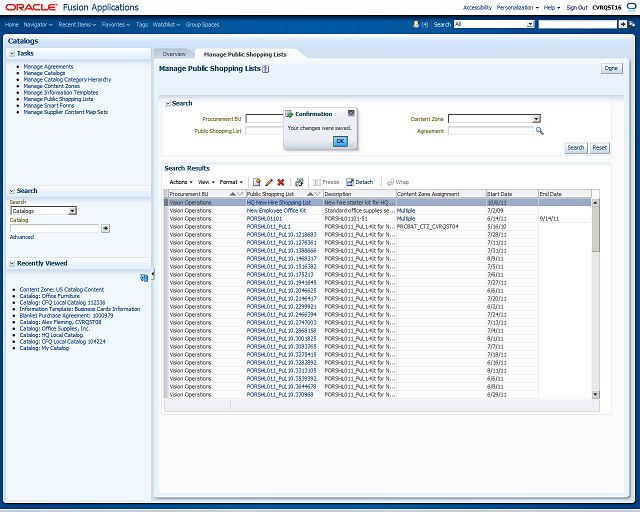Collapse the left pane splitter arrow

coord(153,274)
